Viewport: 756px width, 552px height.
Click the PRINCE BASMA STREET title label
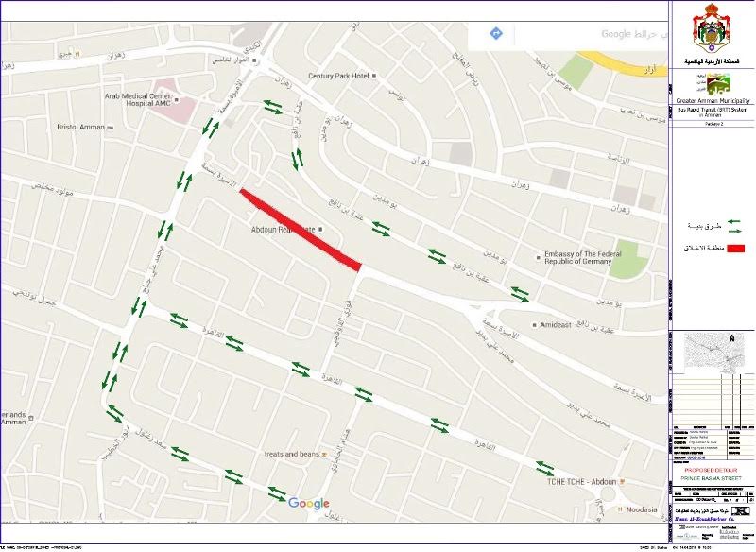[x=712, y=478]
